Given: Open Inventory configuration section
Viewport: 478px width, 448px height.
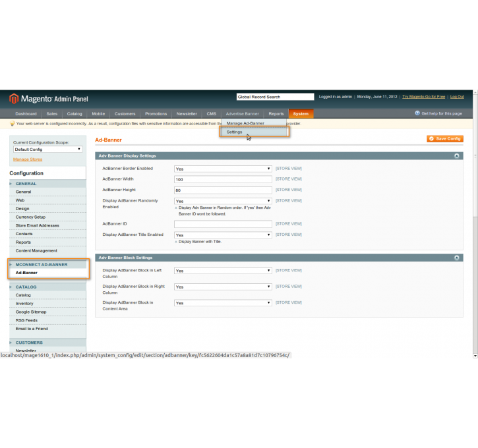Looking at the screenshot, I should pyautogui.click(x=24, y=303).
